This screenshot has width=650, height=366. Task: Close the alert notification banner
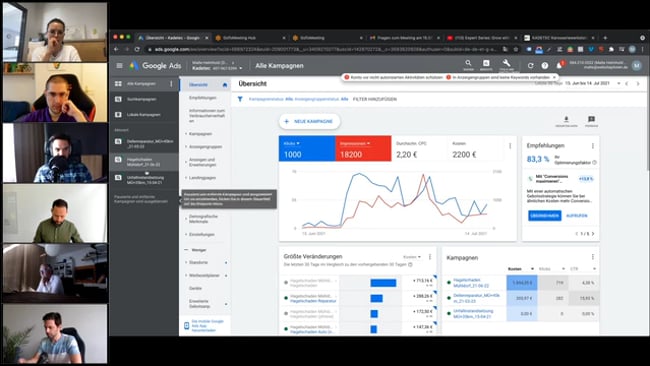click(554, 77)
